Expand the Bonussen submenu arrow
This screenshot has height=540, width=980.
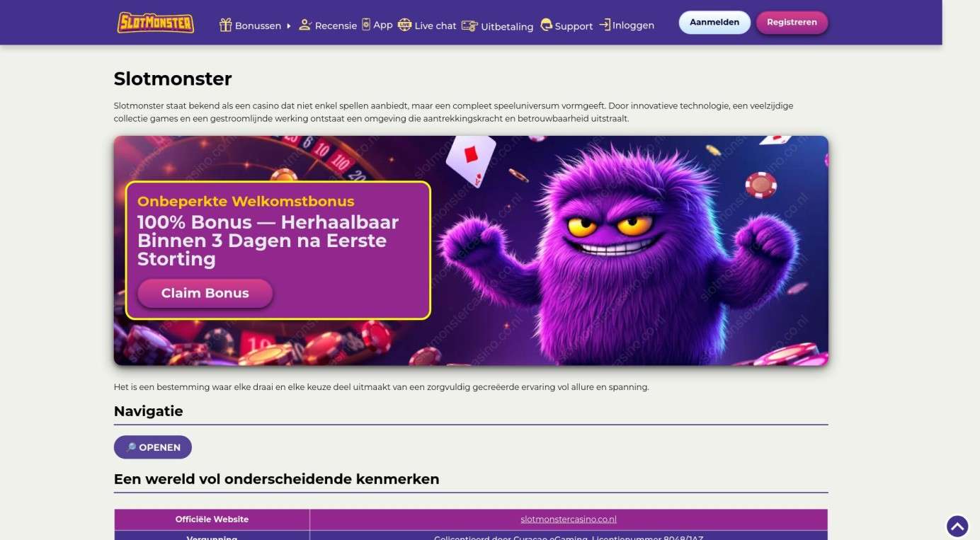click(288, 25)
